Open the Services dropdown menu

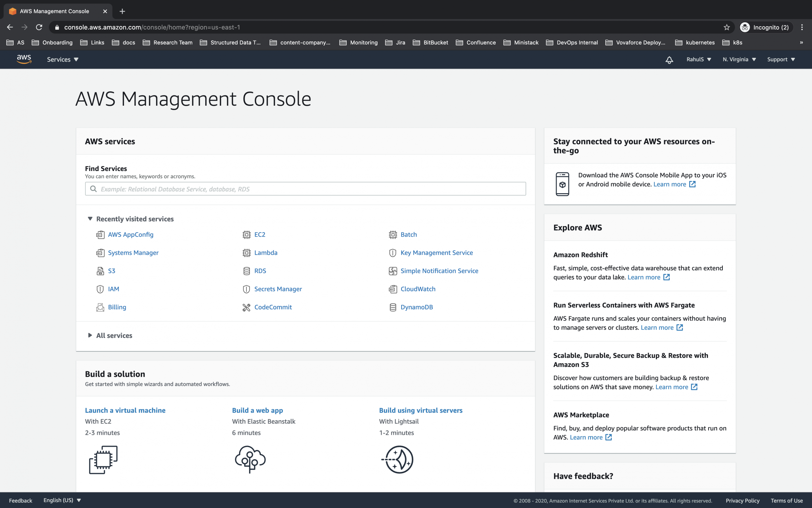(x=62, y=59)
